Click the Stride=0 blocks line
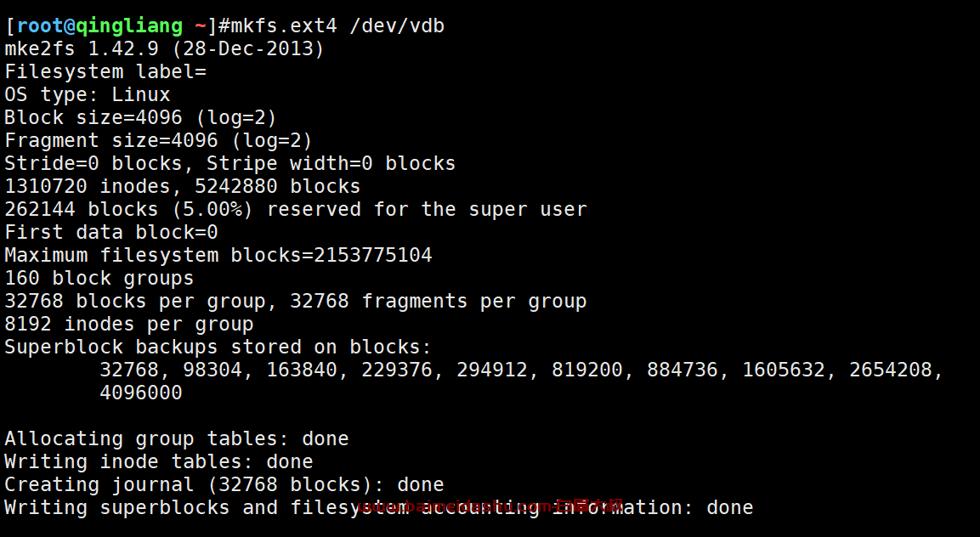Viewport: 980px width, 537px height. click(x=230, y=164)
